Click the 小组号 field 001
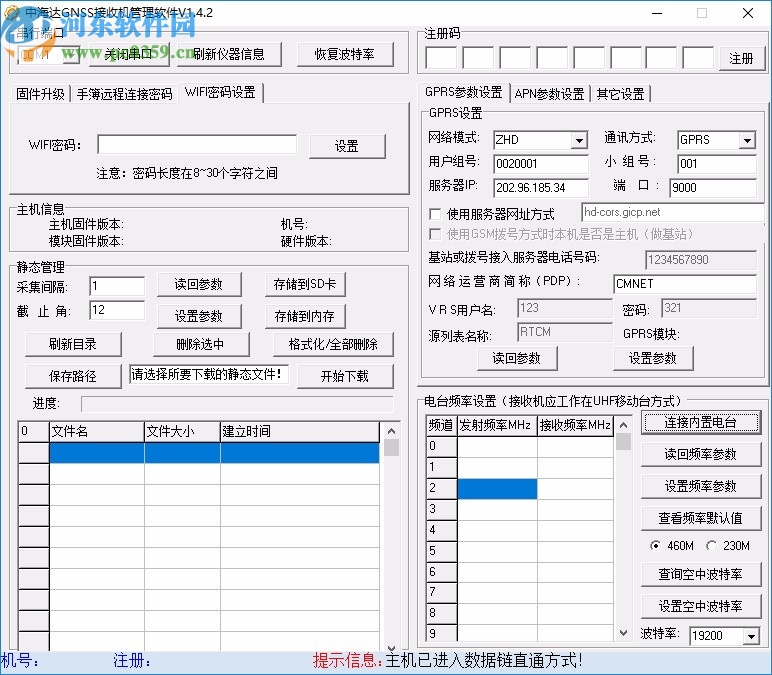772x675 pixels. pyautogui.click(x=716, y=163)
